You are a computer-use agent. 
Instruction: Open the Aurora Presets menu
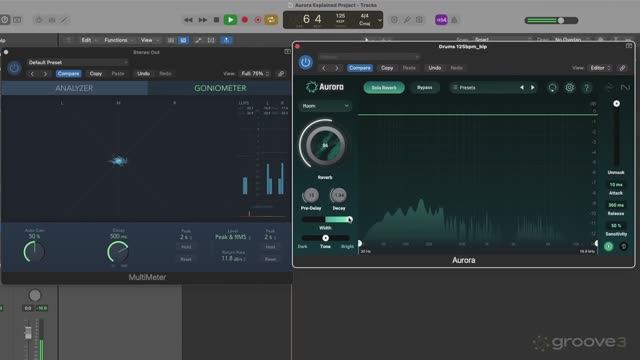click(x=484, y=88)
